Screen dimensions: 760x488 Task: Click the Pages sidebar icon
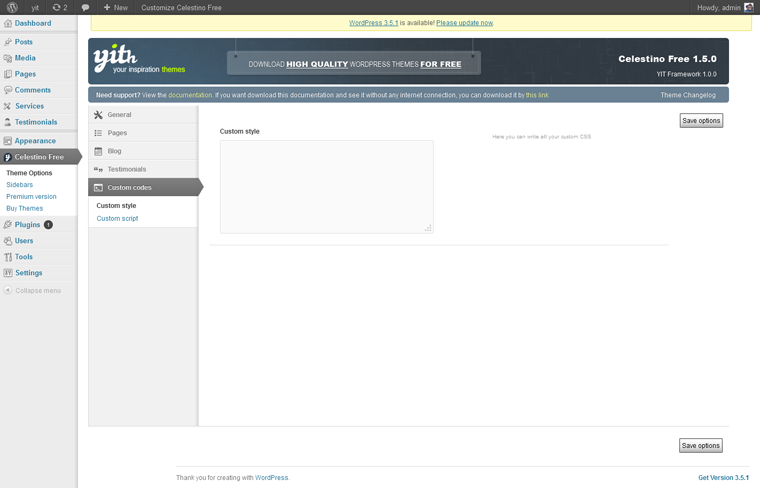click(8, 74)
